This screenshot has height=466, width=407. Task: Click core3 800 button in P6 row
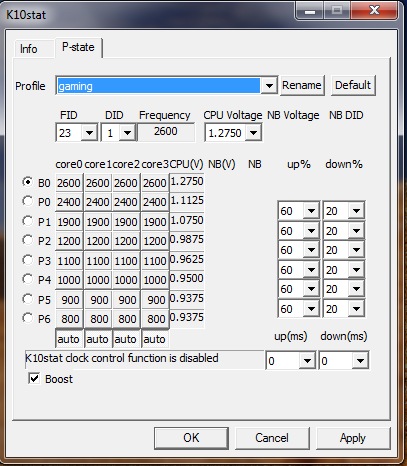point(155,319)
